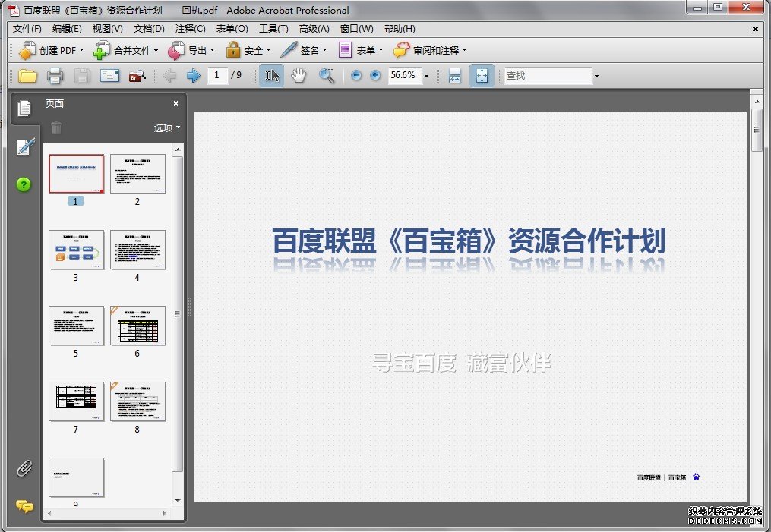Screen dimensions: 771x532
Task: Select page 9 thumbnail
Action: (x=76, y=477)
